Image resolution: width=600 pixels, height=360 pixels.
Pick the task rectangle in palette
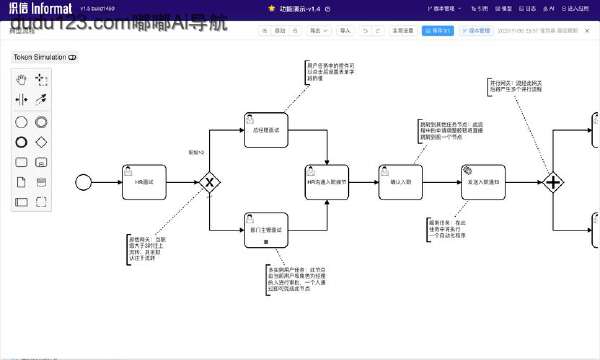(x=21, y=162)
